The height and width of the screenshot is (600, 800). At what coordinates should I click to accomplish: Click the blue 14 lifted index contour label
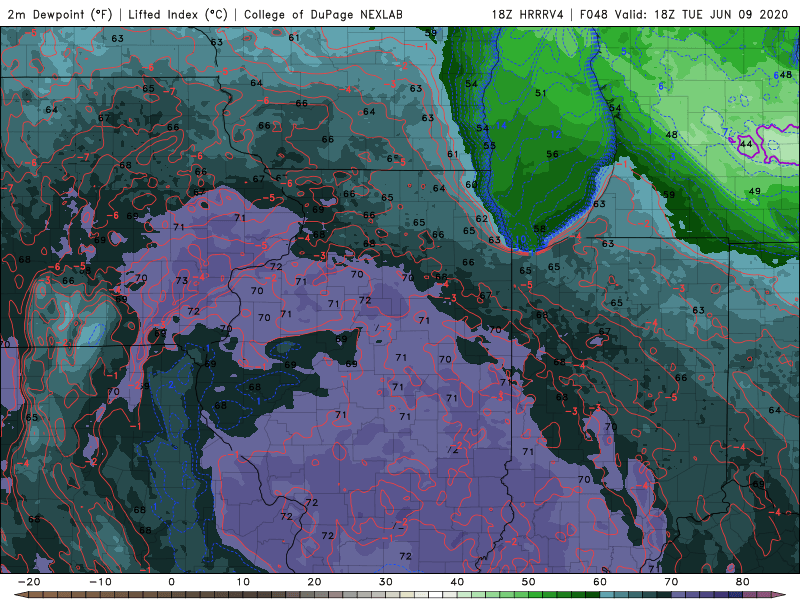[501, 125]
